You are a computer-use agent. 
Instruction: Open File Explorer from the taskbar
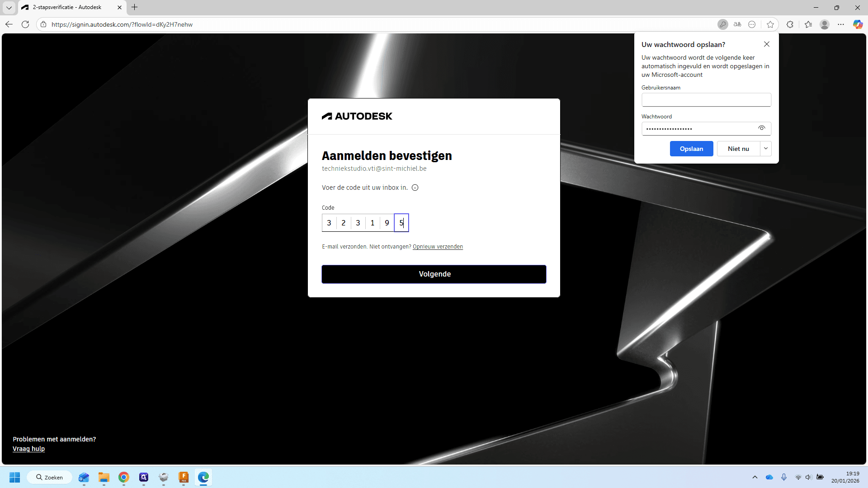point(104,477)
